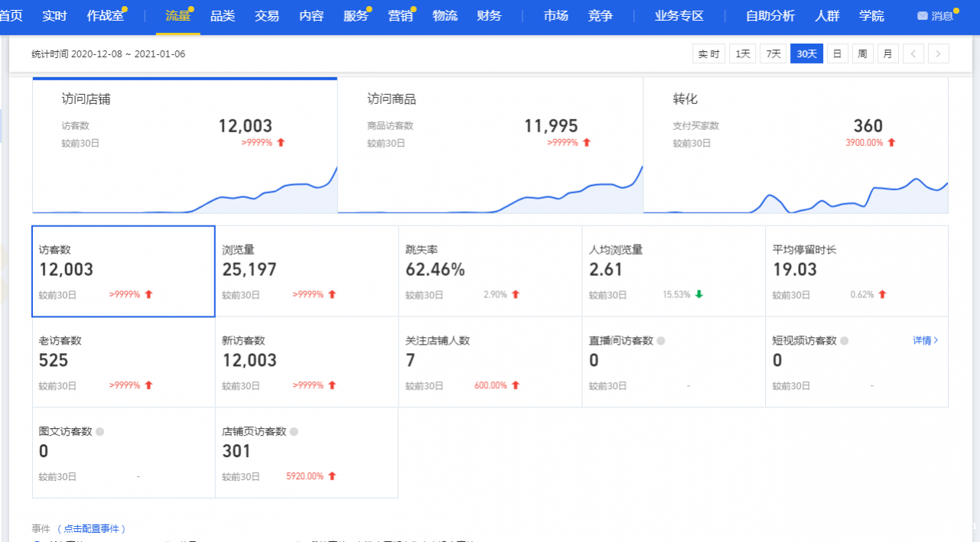Viewport: 980px width, 542px height.
Task: Select the 访问商品 funnel card
Action: click(x=490, y=145)
